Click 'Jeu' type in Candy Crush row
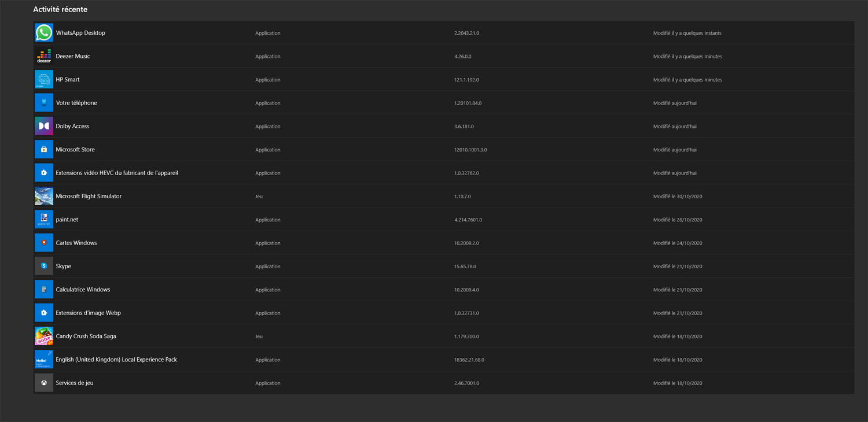 pos(259,336)
